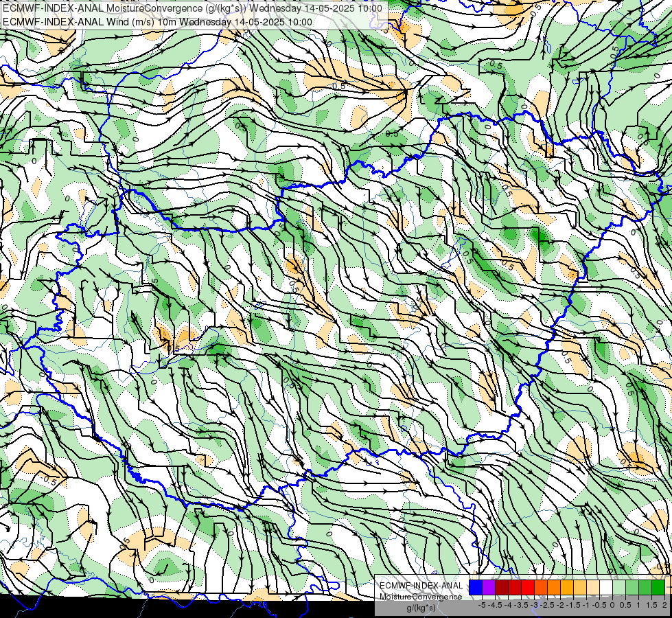The height and width of the screenshot is (618, 672).
Task: Pick pale peach swatch between -1 and -0.5
Action: pos(593,587)
